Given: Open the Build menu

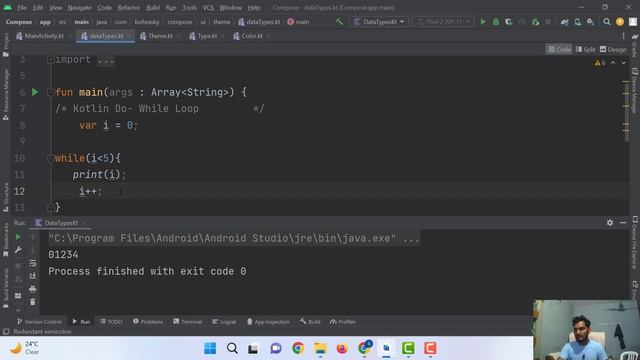Looking at the screenshot, I should coord(153,8).
